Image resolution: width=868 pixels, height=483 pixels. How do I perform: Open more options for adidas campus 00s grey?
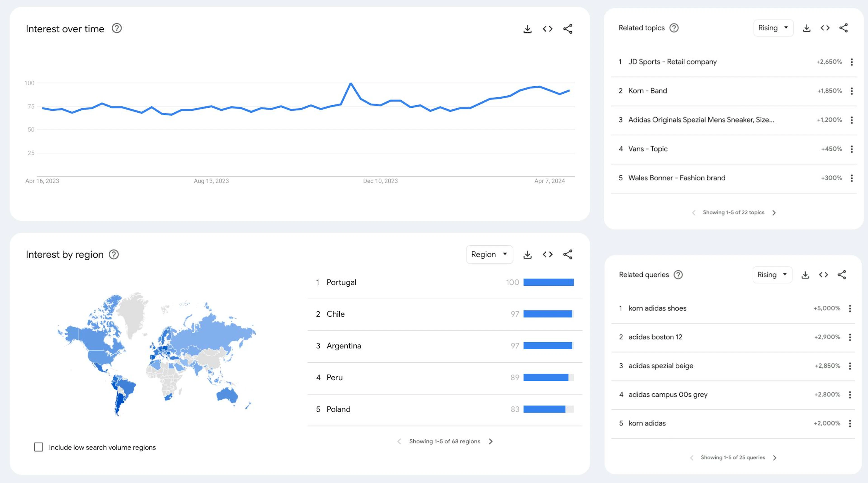coord(850,395)
